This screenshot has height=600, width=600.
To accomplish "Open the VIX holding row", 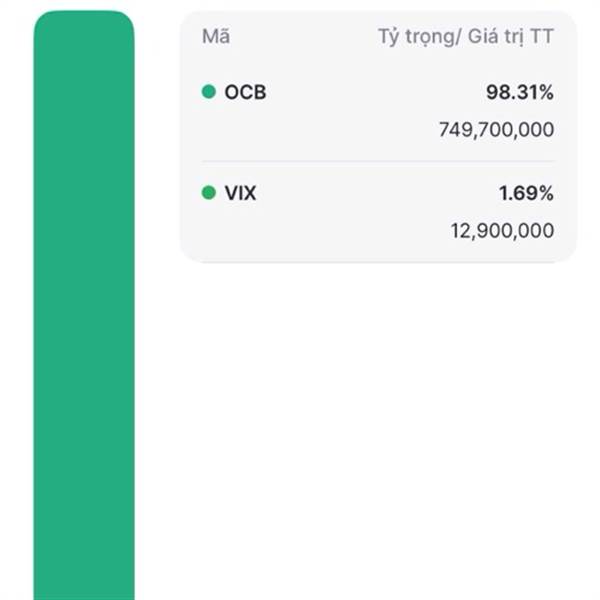I will [378, 212].
